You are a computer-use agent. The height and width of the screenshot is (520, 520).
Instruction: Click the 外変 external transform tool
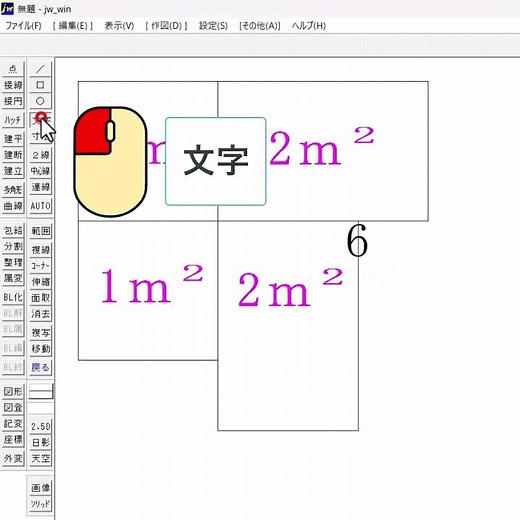(x=13, y=458)
